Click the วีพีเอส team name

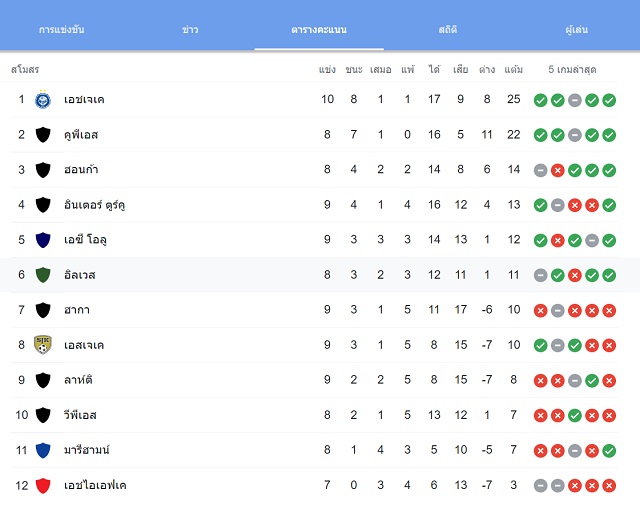pyautogui.click(x=80, y=415)
